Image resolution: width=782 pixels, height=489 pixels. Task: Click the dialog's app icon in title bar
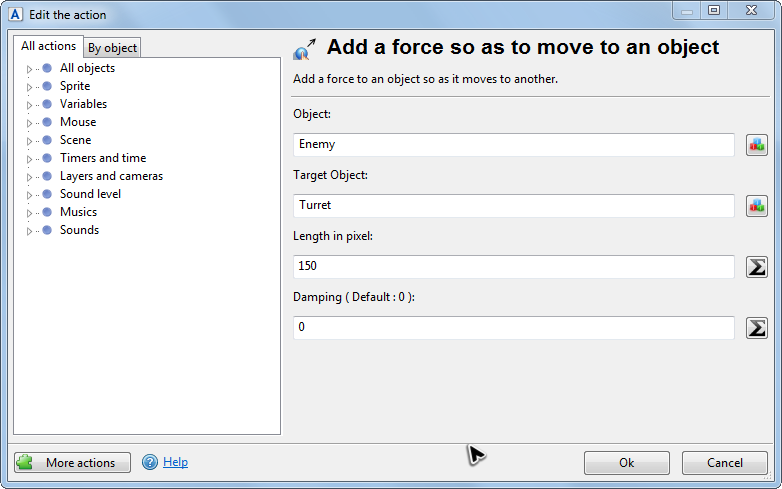(15, 14)
